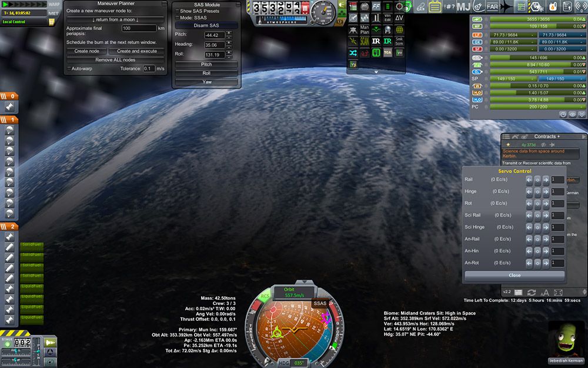Switch to the MET time display tab
This screenshot has height=368, width=588.
coord(54,13)
